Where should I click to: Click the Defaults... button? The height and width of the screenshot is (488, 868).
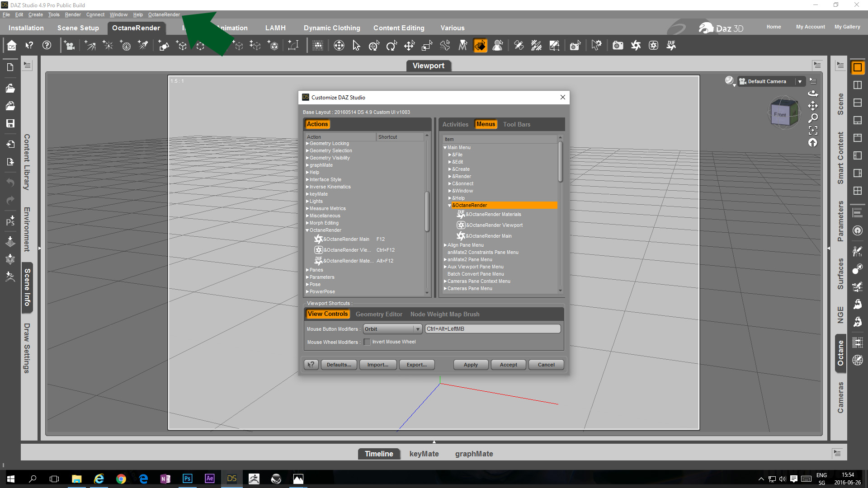point(339,365)
